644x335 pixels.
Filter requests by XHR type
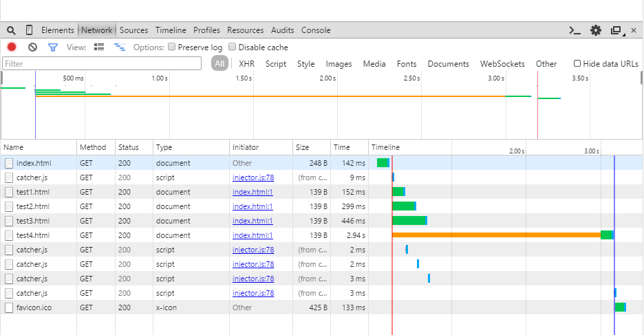point(246,64)
